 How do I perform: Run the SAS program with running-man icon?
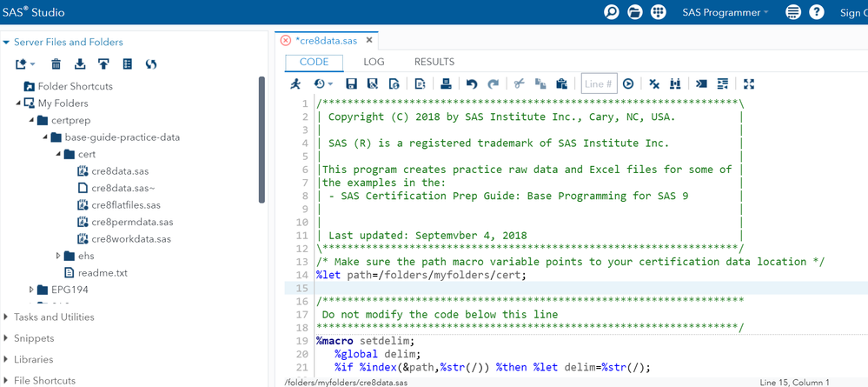[x=296, y=83]
